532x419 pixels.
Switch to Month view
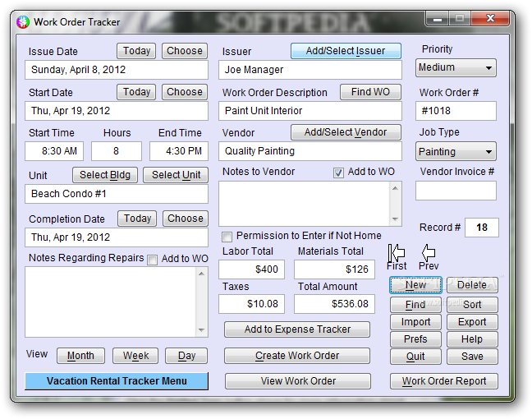(x=80, y=356)
